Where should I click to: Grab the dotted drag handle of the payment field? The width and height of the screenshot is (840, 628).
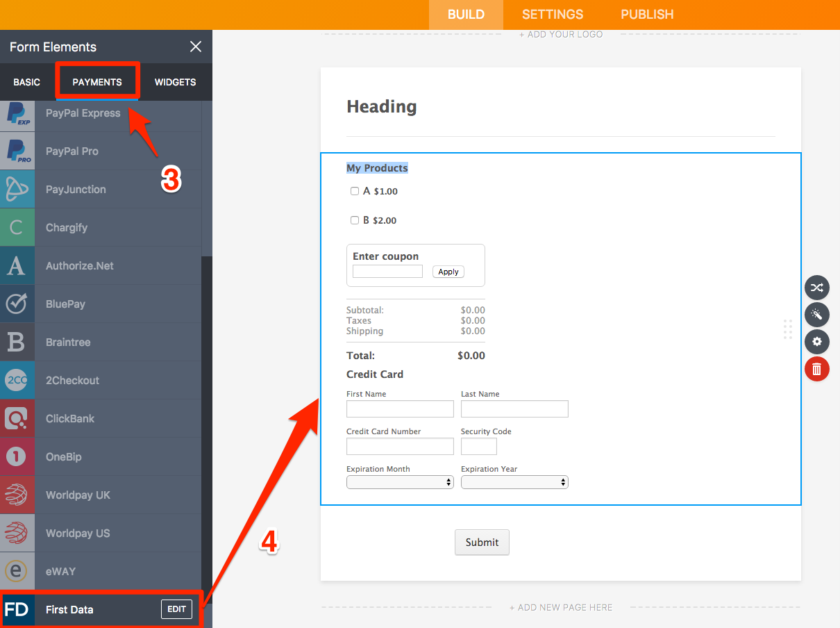tap(788, 329)
